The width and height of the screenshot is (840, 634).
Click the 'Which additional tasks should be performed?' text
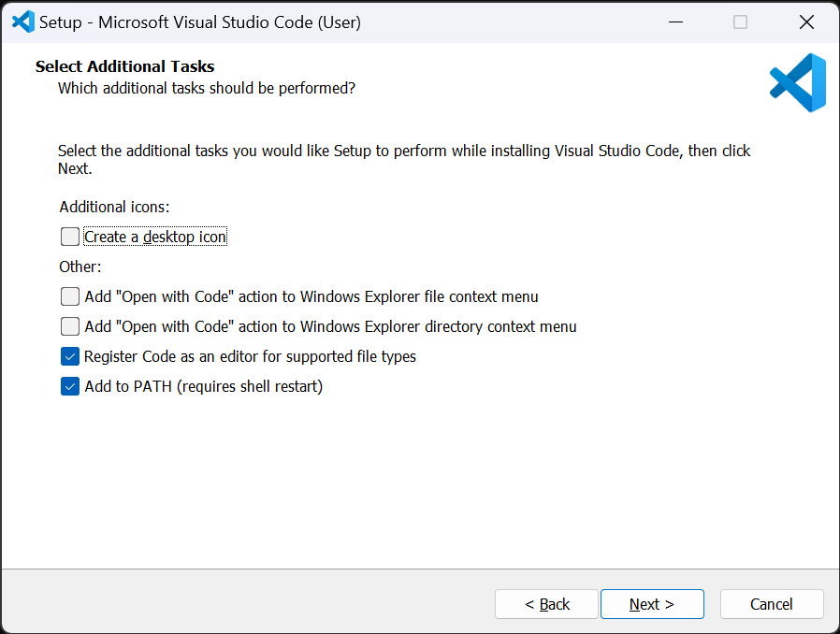(207, 88)
